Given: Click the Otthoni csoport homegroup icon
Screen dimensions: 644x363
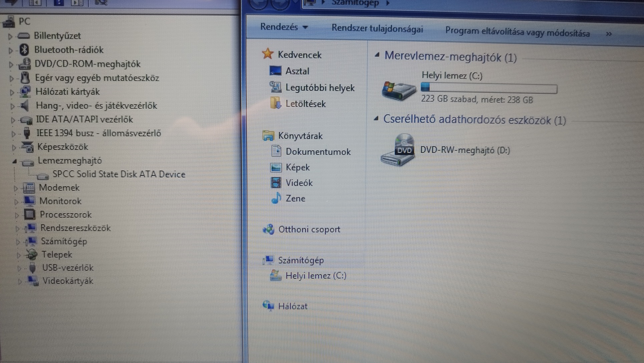Looking at the screenshot, I should tap(269, 229).
